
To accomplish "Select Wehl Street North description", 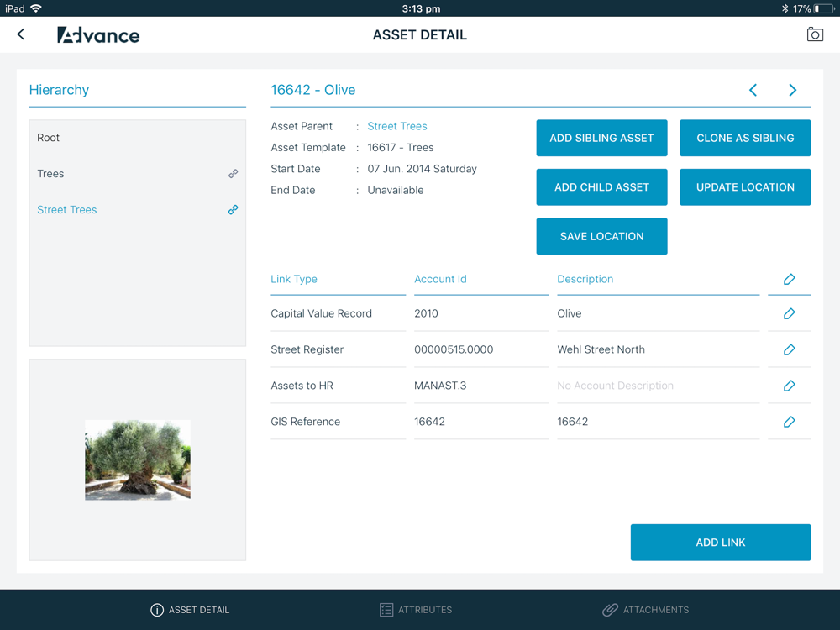I will click(x=601, y=349).
